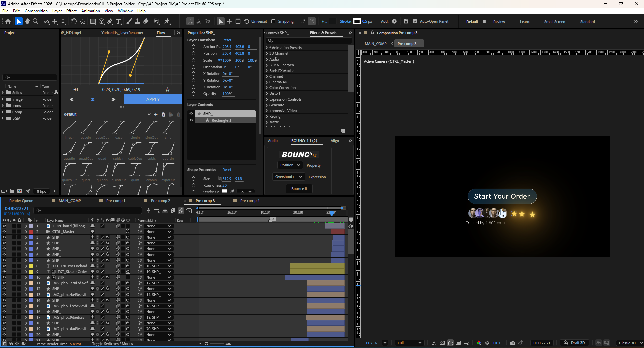Image resolution: width=644 pixels, height=348 pixels.
Task: Hide the TXT_Tru..ross Ireland layer visibility
Action: point(4,266)
